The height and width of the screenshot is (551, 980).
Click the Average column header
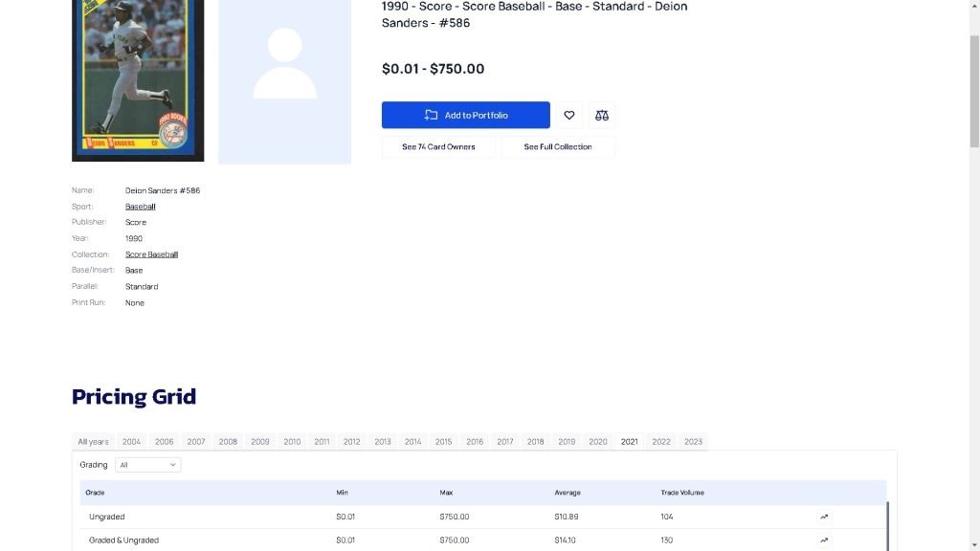coord(568,493)
